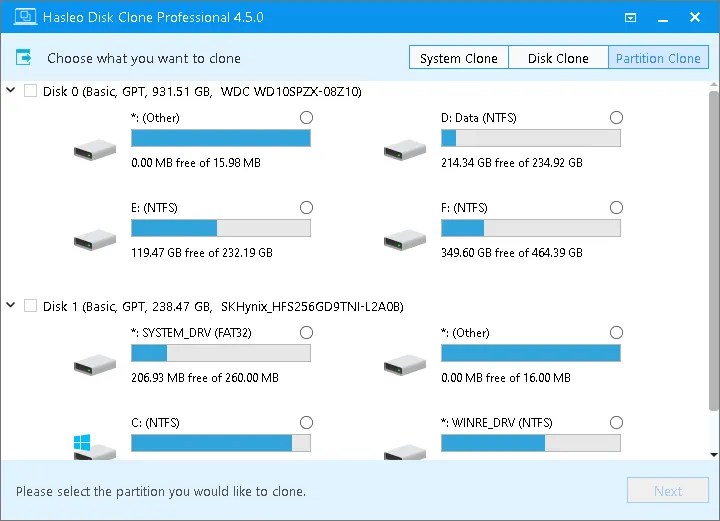Click "214.34 GB free of 234.92 GB" text
This screenshot has height=521, width=720.
click(512, 162)
